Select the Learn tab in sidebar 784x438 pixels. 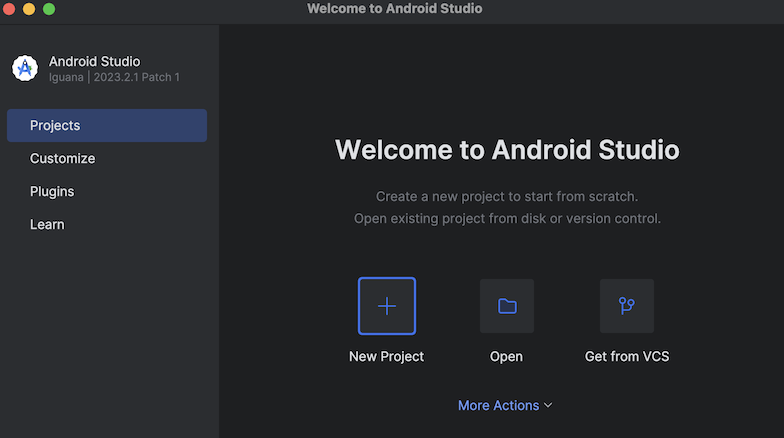pyautogui.click(x=47, y=224)
